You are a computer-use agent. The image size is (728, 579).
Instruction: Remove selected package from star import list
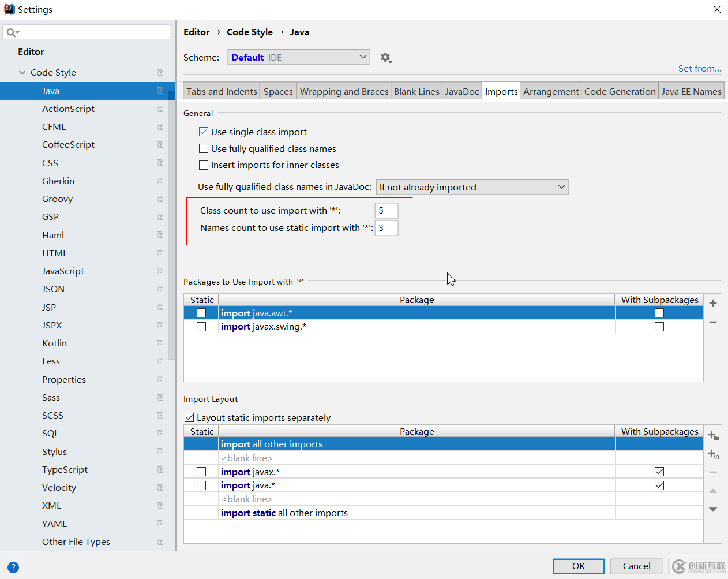(x=713, y=322)
